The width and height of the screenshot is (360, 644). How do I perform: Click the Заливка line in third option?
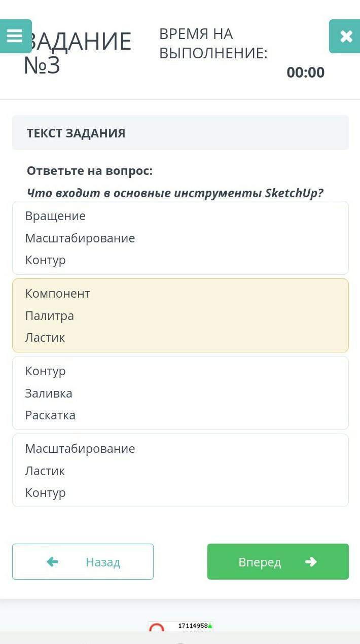(x=49, y=393)
